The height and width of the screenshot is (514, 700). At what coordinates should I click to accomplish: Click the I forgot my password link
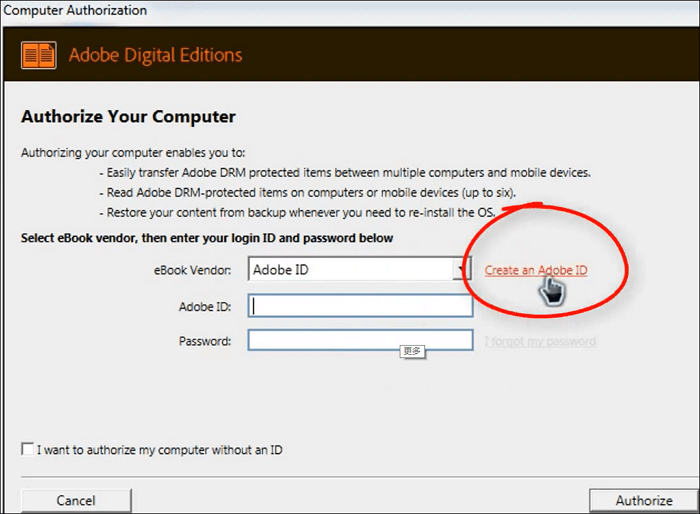pyautogui.click(x=540, y=342)
